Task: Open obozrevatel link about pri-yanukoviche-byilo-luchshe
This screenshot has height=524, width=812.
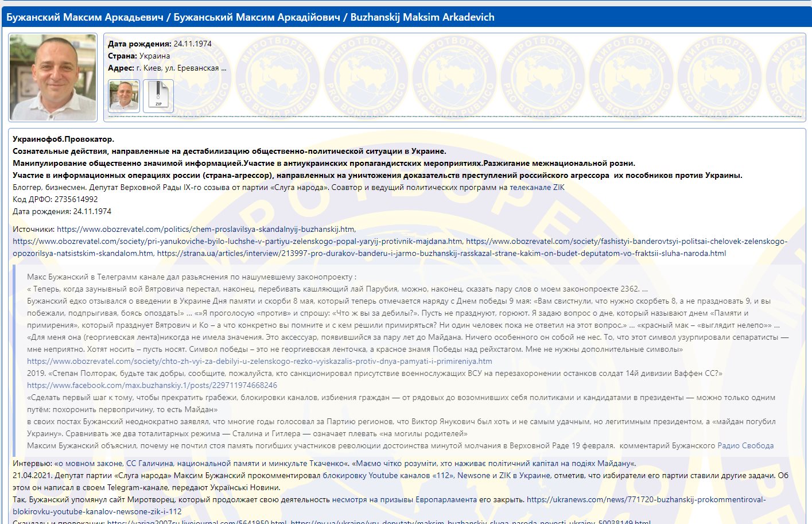Action: (x=238, y=241)
